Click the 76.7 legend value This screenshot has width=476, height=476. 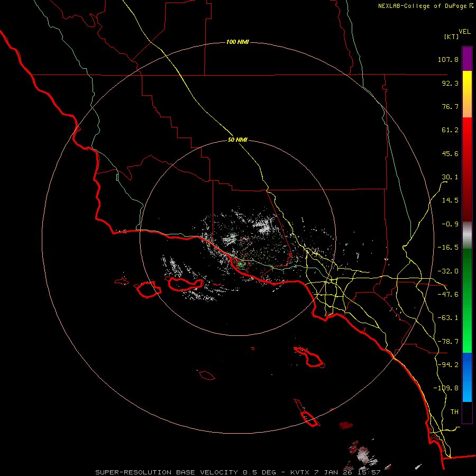click(450, 106)
